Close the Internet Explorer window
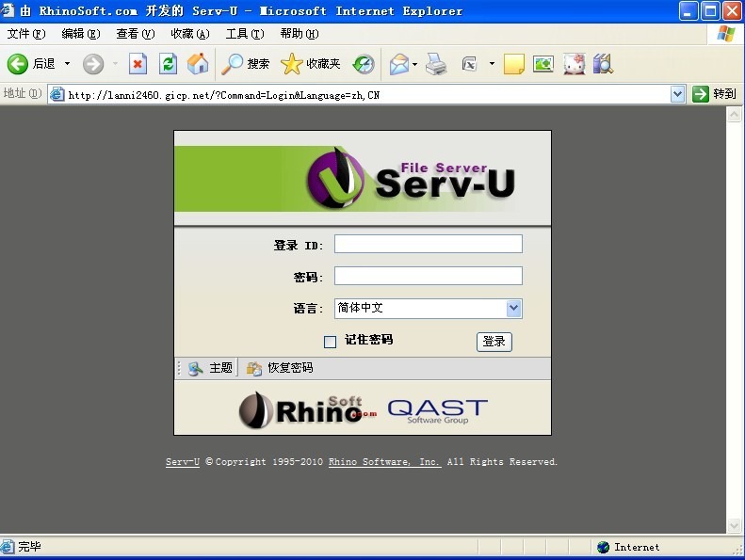 (732, 11)
